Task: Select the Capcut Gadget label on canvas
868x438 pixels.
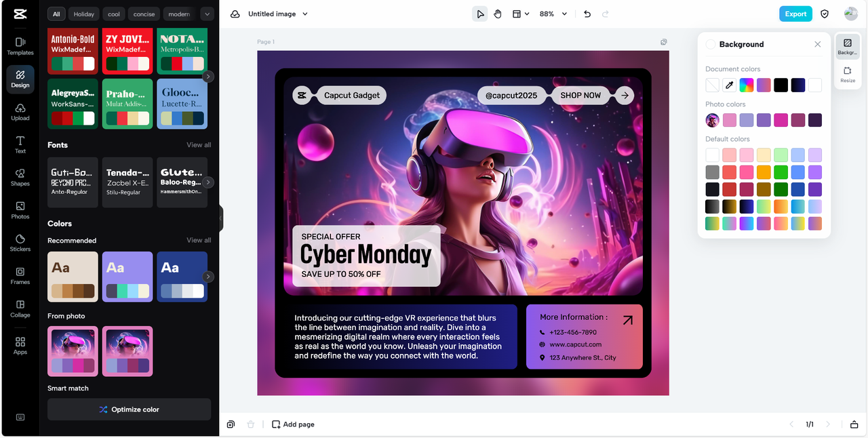Action: 352,96
